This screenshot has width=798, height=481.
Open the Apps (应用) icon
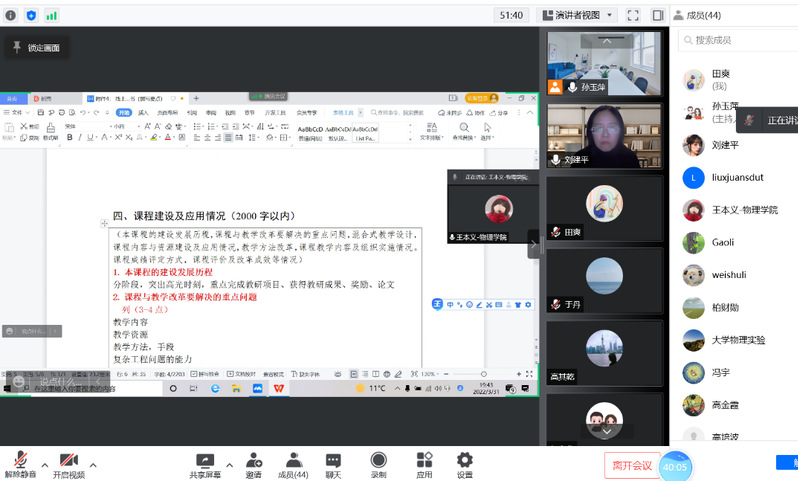tap(424, 465)
